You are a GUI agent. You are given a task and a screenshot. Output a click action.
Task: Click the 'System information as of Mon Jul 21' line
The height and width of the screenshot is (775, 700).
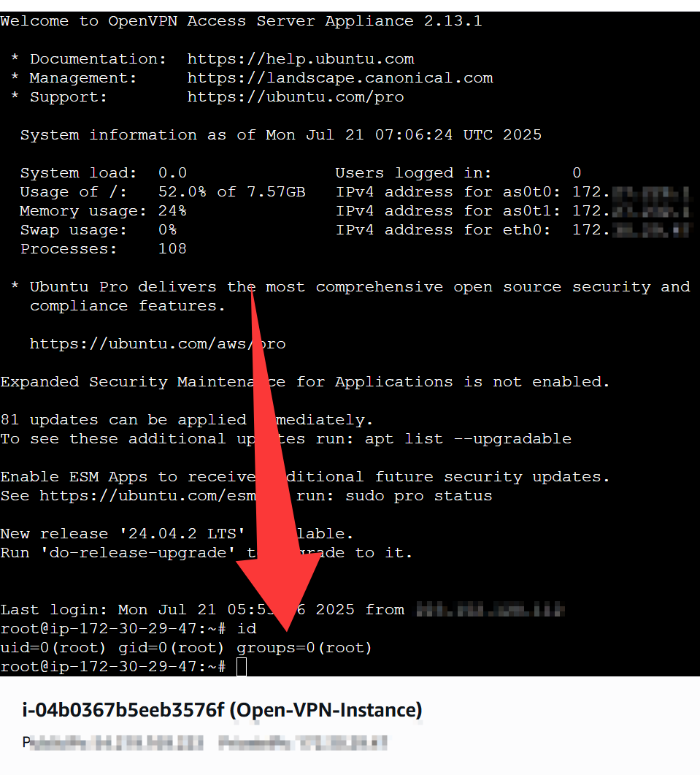click(x=280, y=135)
